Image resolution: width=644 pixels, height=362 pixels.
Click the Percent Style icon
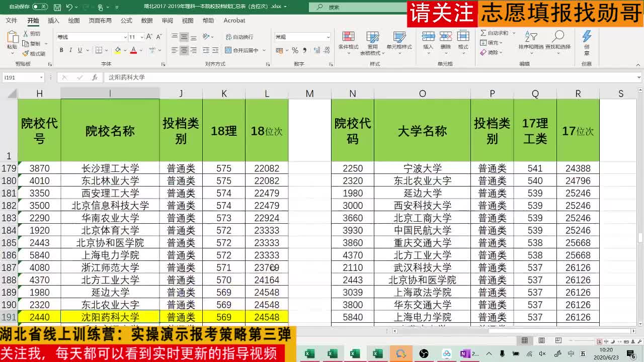coord(295,50)
